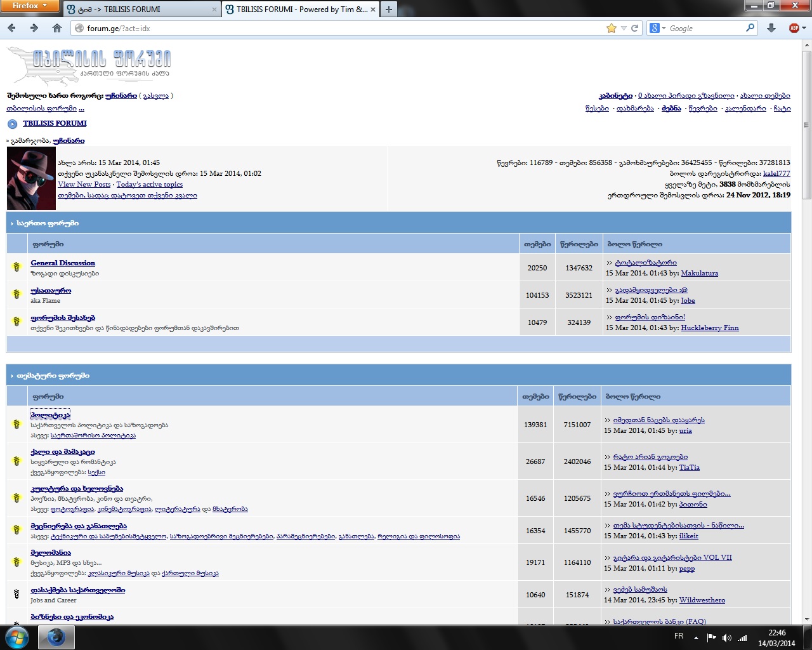The image size is (812, 650).
Task: Open Huckleberry Finn's profile link
Action: tap(710, 328)
